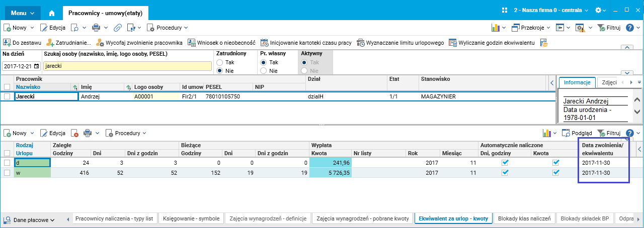Screen dimensions: 644x228
Task: Click the four-squares icon beside company name
Action: tap(506, 10)
